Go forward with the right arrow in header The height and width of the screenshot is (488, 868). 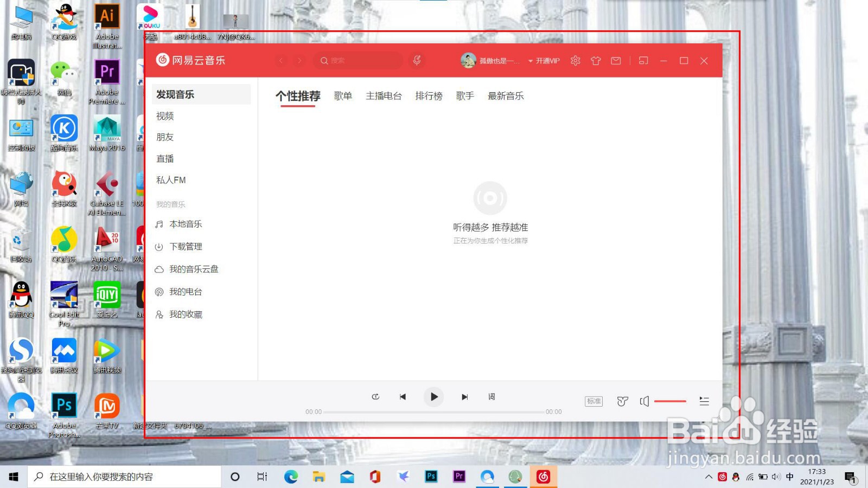tap(299, 61)
